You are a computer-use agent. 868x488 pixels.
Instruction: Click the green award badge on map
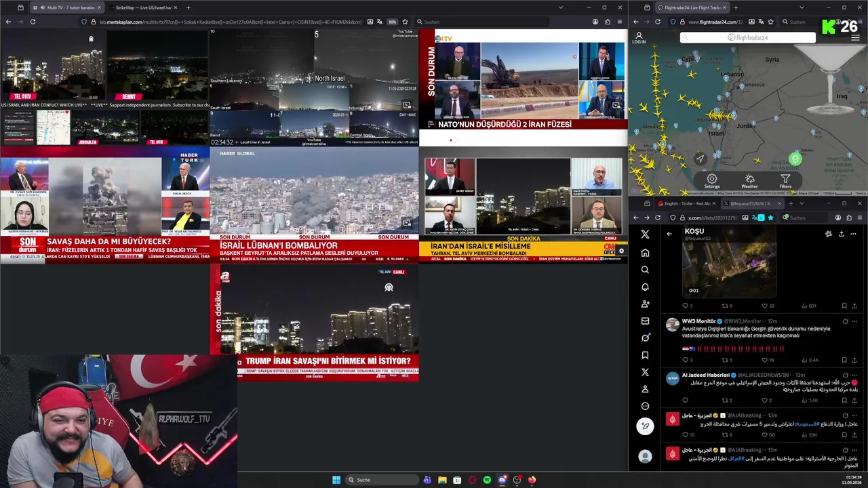coord(795,159)
